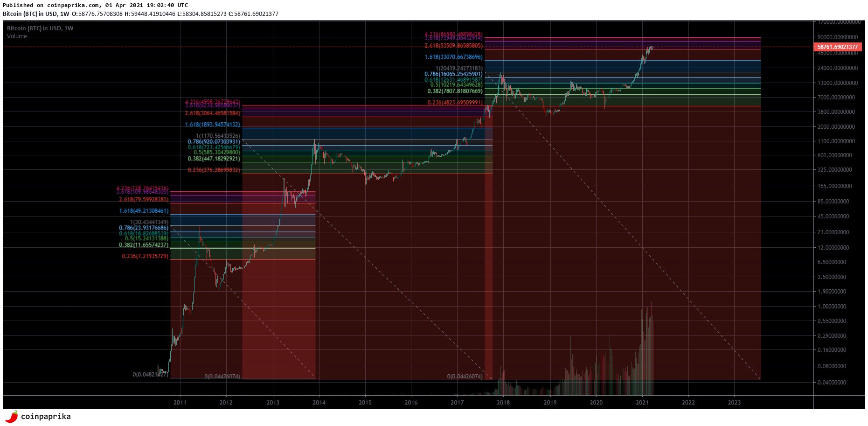Click the coinpaprika chili pepper logo icon
This screenshot has width=868, height=426.
(x=12, y=416)
